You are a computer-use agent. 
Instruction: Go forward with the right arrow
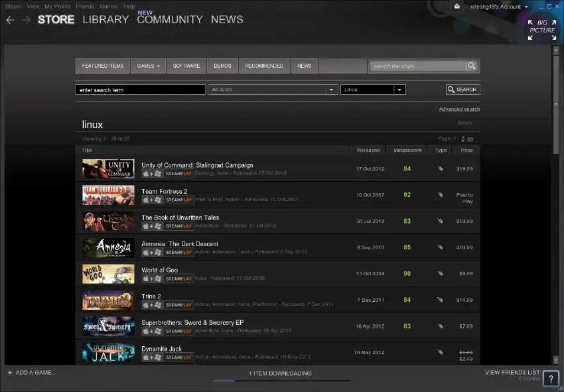coord(27,20)
